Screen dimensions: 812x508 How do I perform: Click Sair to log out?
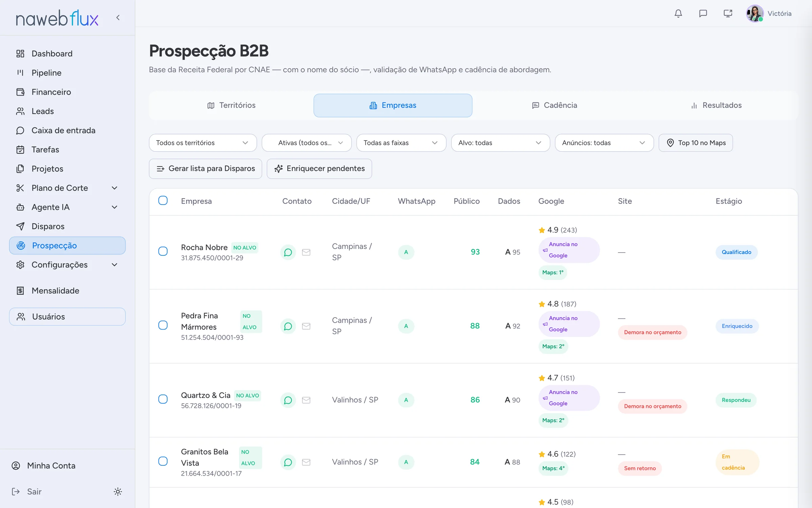tap(27, 491)
